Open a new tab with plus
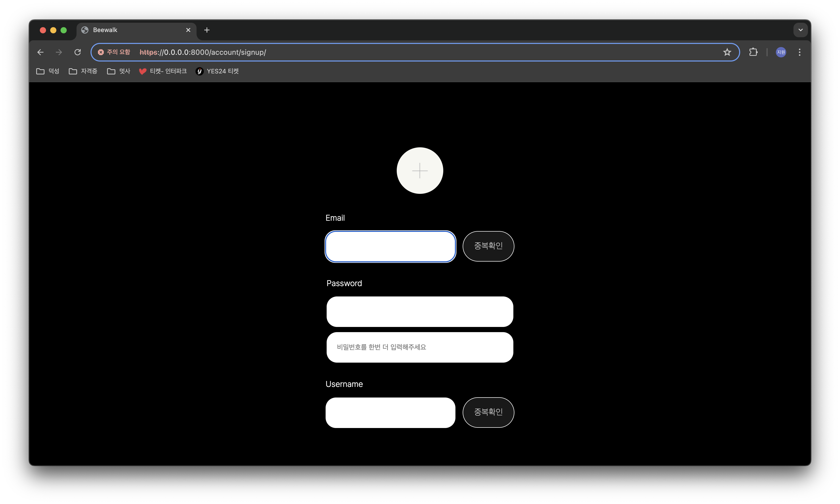The height and width of the screenshot is (504, 840). click(x=207, y=30)
